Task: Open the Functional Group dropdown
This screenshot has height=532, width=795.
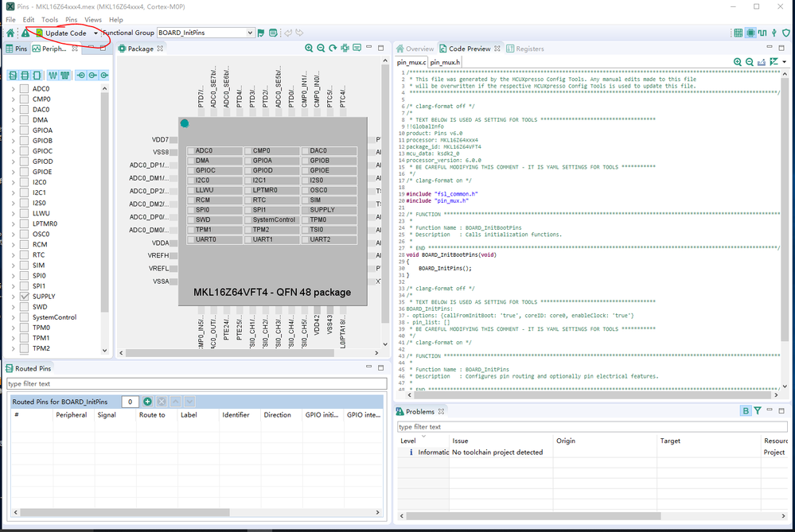Action: coord(250,33)
